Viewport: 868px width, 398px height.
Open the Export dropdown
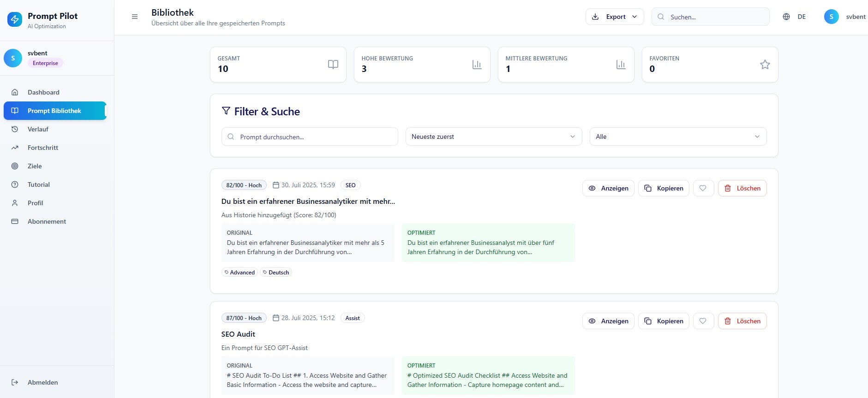(615, 17)
